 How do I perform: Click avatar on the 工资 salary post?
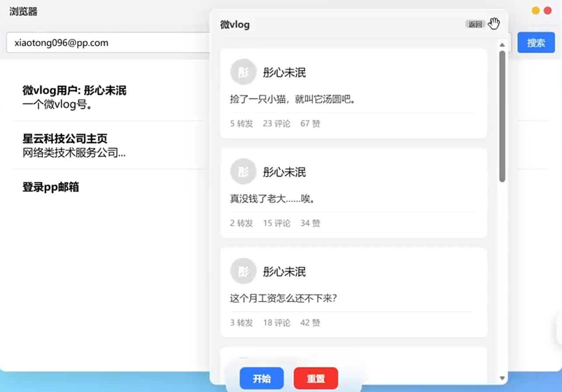tap(243, 271)
